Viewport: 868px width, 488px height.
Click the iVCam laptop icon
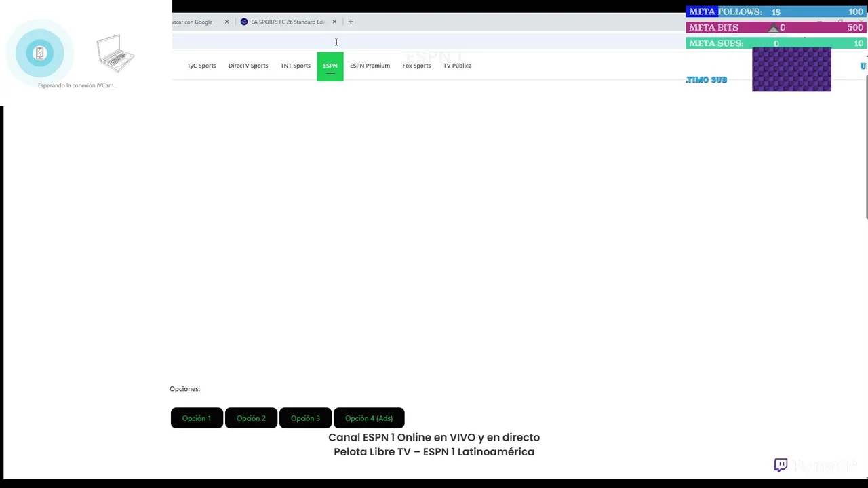pyautogui.click(x=115, y=53)
